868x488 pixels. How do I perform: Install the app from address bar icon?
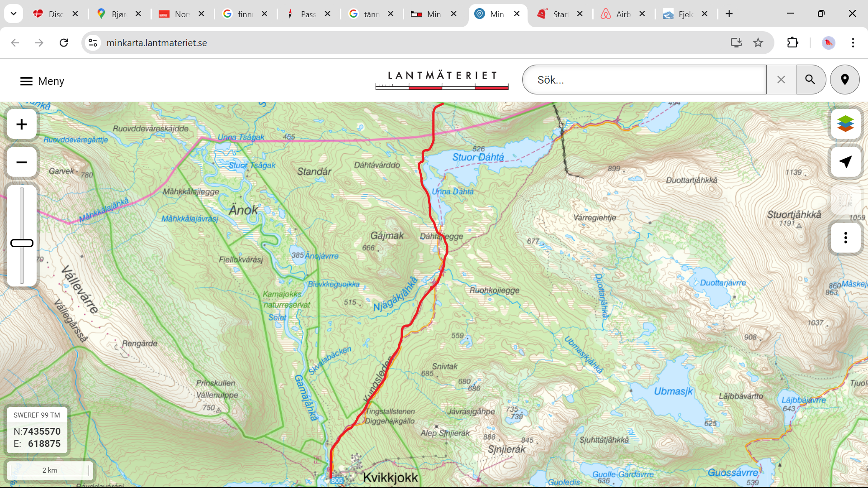click(x=736, y=42)
